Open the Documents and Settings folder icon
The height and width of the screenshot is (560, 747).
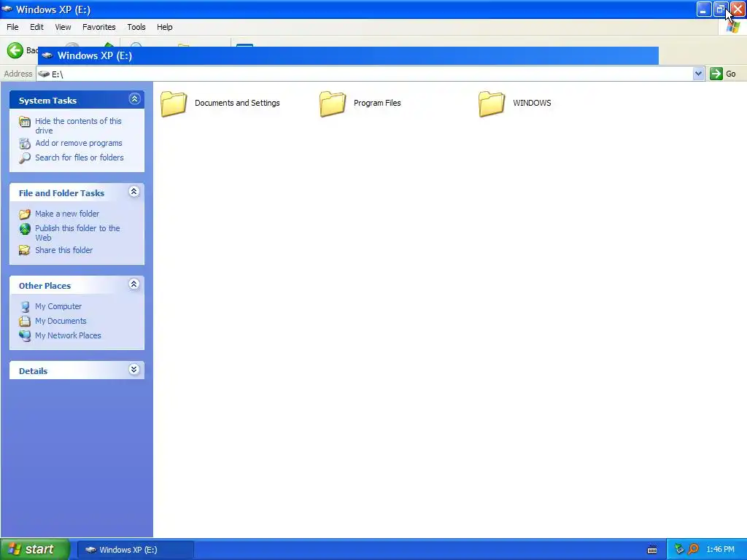pyautogui.click(x=174, y=104)
